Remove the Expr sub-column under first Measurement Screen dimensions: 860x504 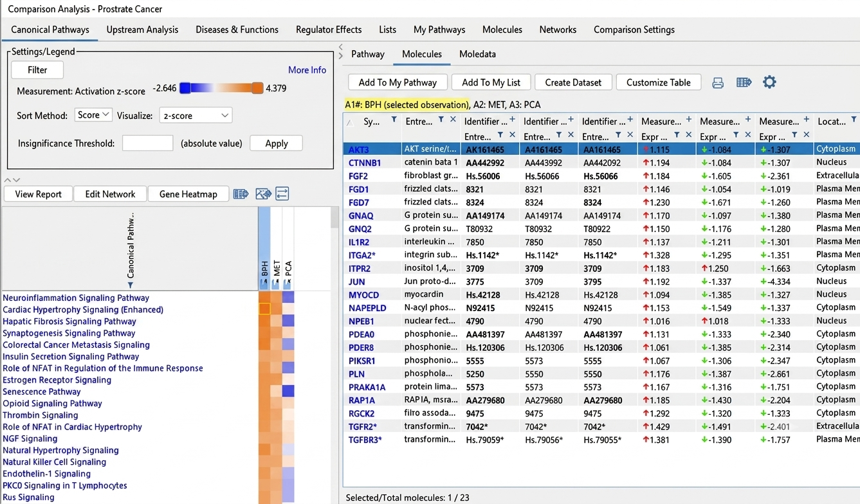point(689,136)
